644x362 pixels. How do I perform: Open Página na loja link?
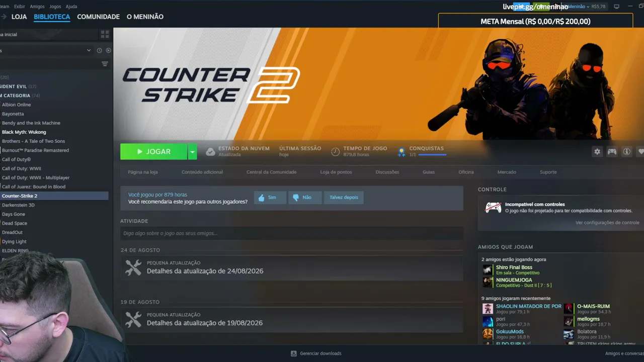pos(143,172)
